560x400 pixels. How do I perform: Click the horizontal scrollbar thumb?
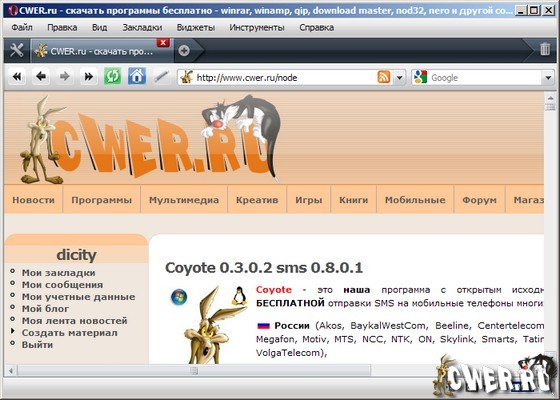pos(194,371)
